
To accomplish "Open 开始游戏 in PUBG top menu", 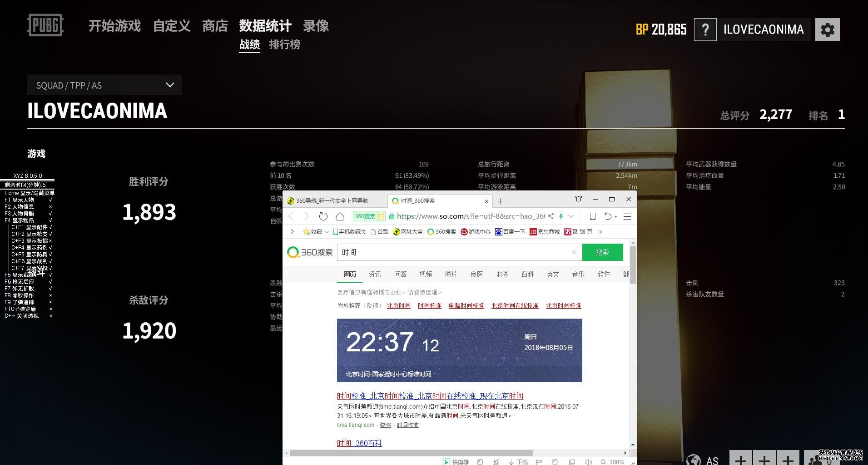I will (114, 26).
